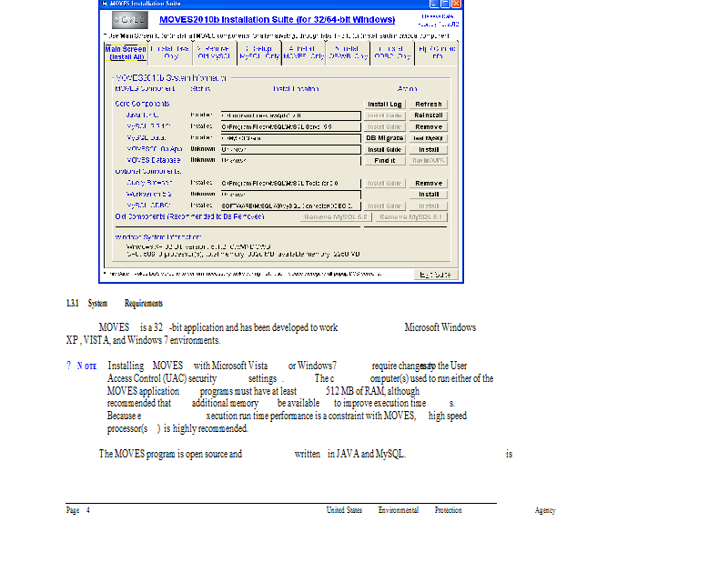Open the Install Java Only tab
The image size is (728, 562).
pyautogui.click(x=170, y=52)
